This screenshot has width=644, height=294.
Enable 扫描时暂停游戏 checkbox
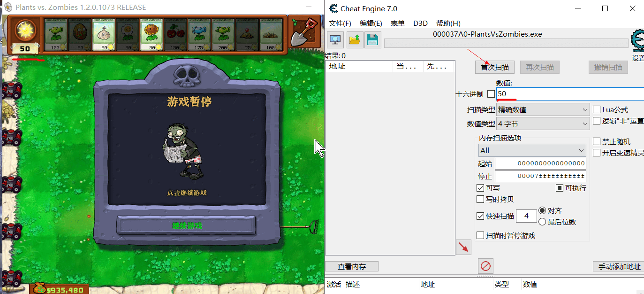(x=480, y=235)
